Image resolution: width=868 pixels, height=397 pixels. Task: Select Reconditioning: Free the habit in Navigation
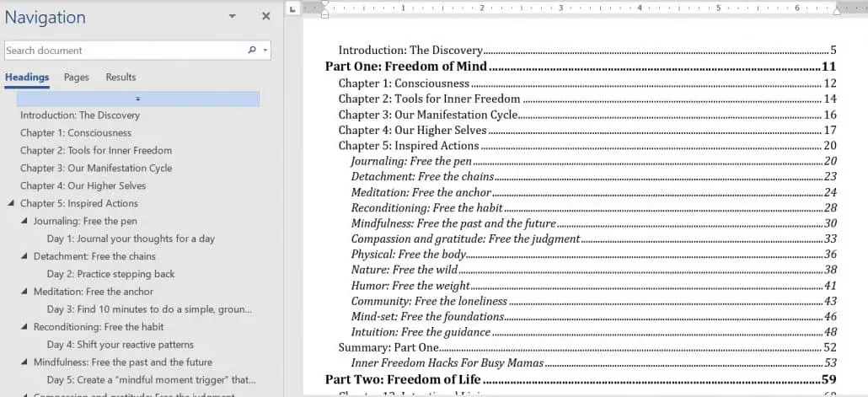point(99,327)
